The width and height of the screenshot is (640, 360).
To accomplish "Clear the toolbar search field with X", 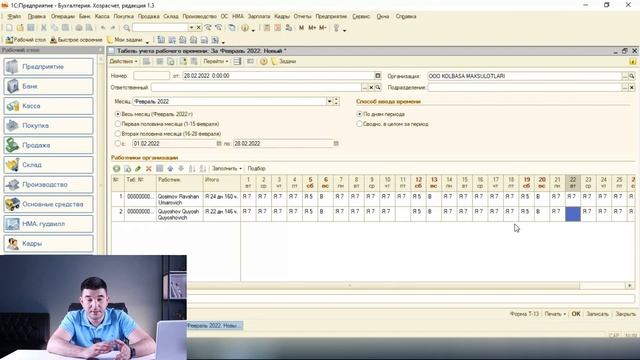I will 198,28.
